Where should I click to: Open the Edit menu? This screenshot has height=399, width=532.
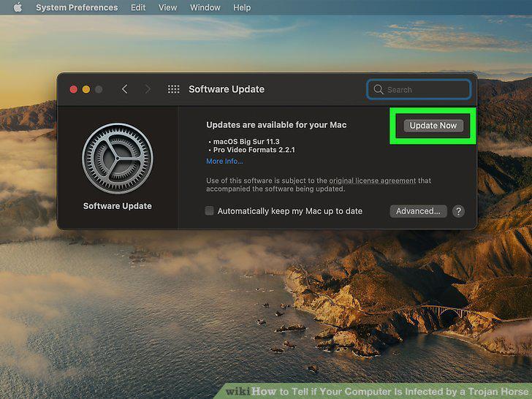(x=138, y=7)
